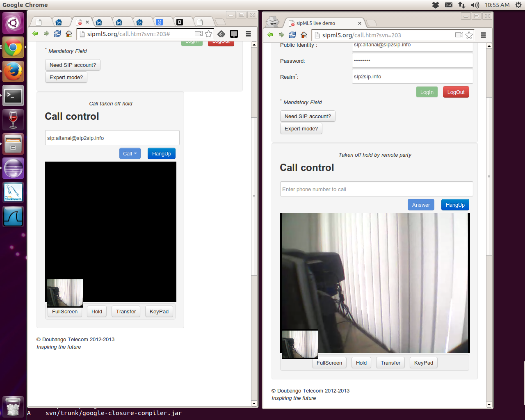The image size is (525, 420).
Task: Click Transfer in the incognito window
Action: click(390, 363)
